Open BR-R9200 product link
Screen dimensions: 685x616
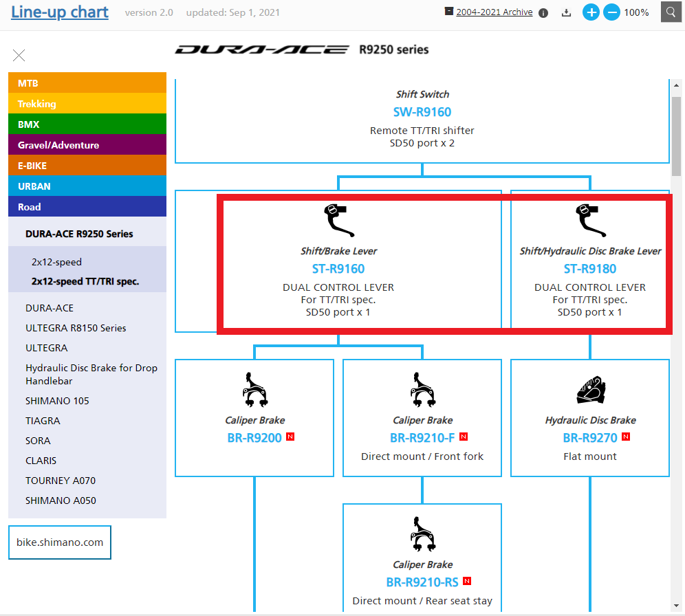(x=254, y=438)
